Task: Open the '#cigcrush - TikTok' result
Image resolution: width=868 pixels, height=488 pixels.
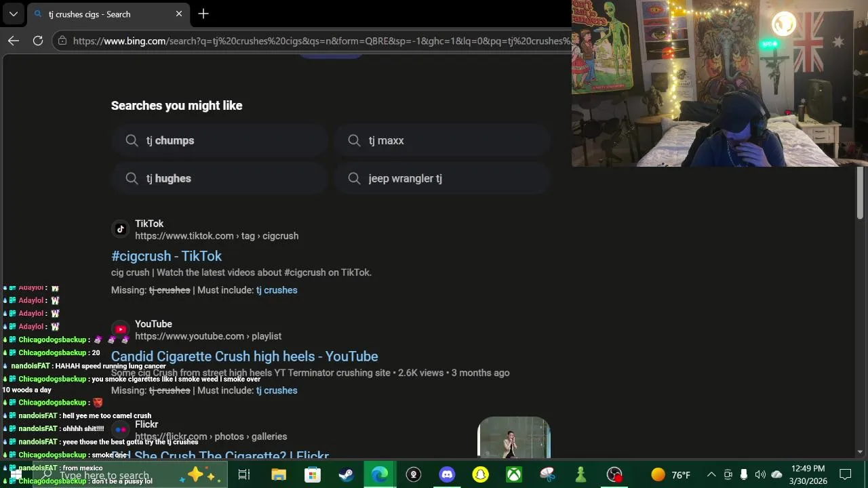Action: pyautogui.click(x=166, y=256)
